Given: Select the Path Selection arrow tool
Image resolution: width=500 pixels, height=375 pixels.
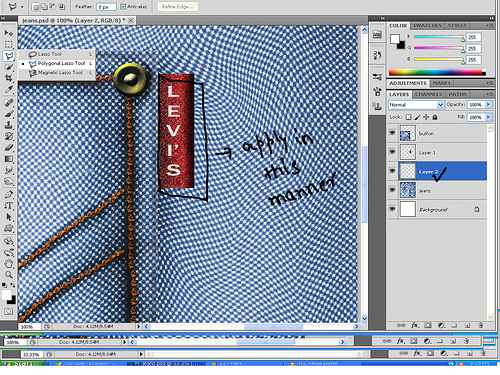Looking at the screenshot, I should [9, 217].
